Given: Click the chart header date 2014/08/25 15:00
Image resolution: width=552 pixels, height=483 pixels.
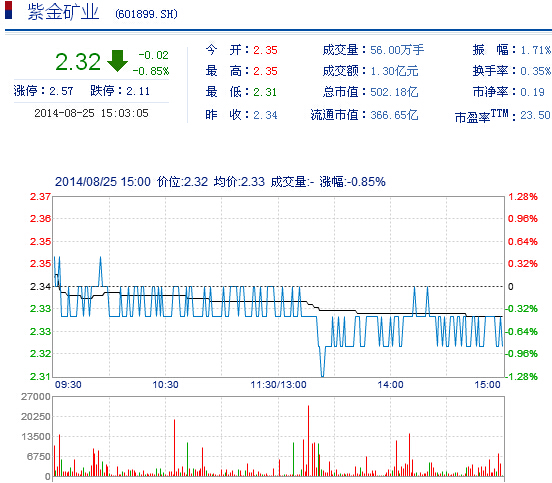Looking at the screenshot, I should tap(103, 182).
